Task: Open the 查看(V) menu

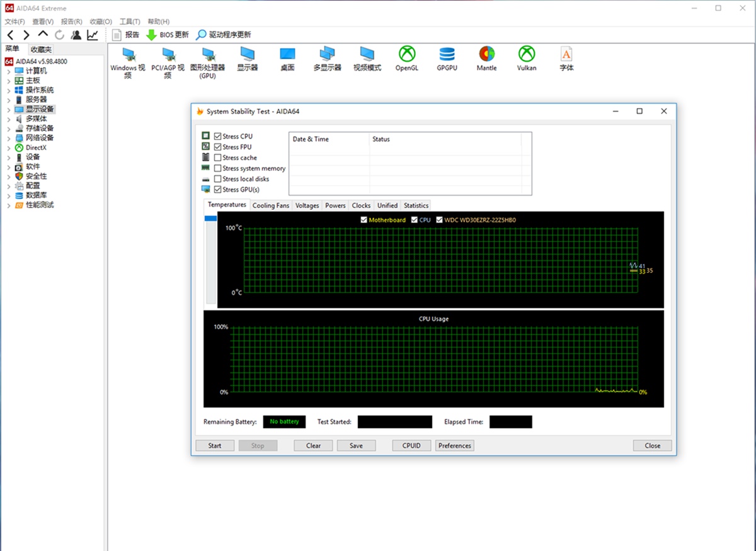Action: 43,21
